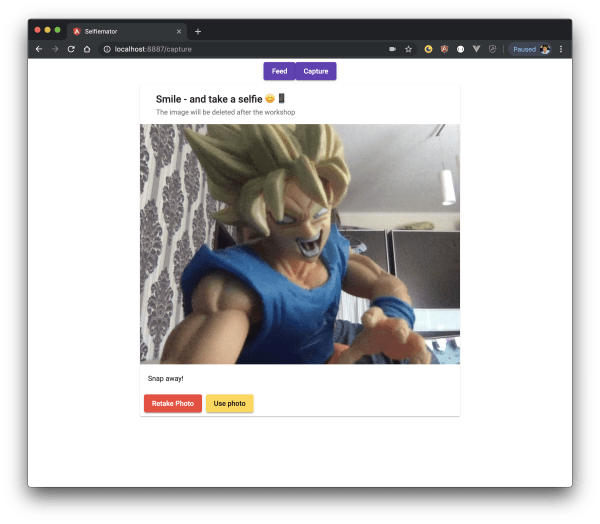The image size is (600, 524).
Task: Click the grey shield extension icon
Action: 492,49
